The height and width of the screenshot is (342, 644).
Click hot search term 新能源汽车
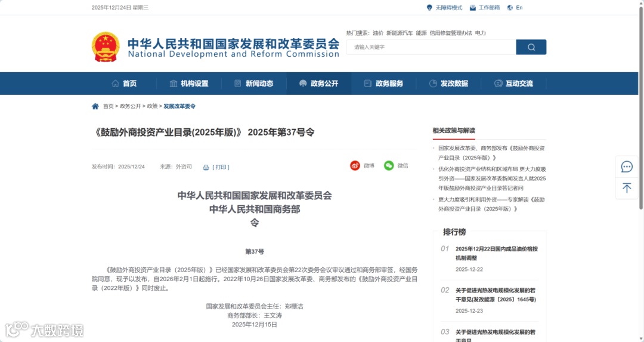coord(399,33)
